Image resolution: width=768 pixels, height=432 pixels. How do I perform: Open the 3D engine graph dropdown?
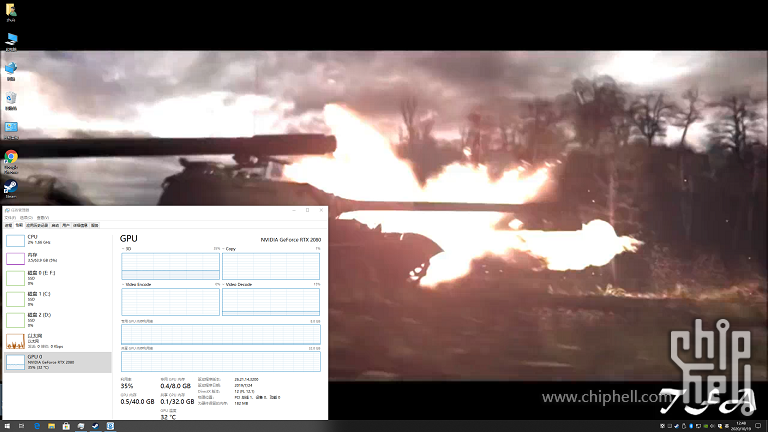(x=126, y=249)
